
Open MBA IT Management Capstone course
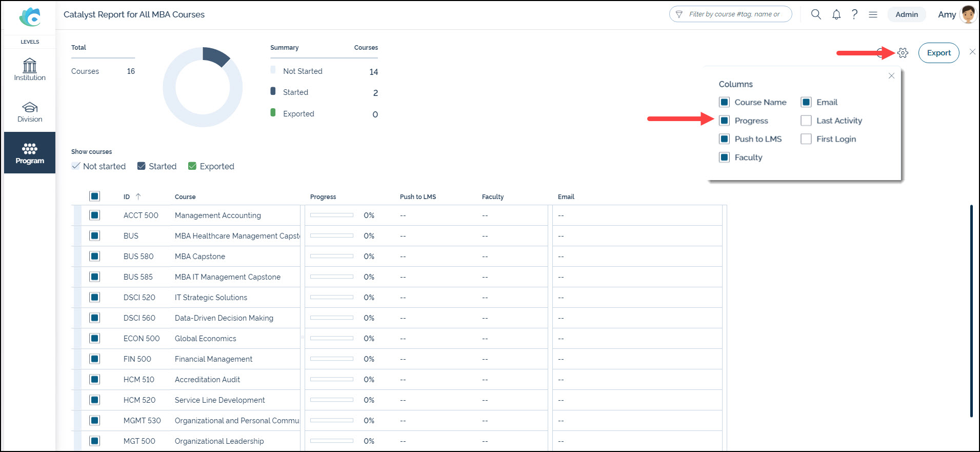point(228,277)
